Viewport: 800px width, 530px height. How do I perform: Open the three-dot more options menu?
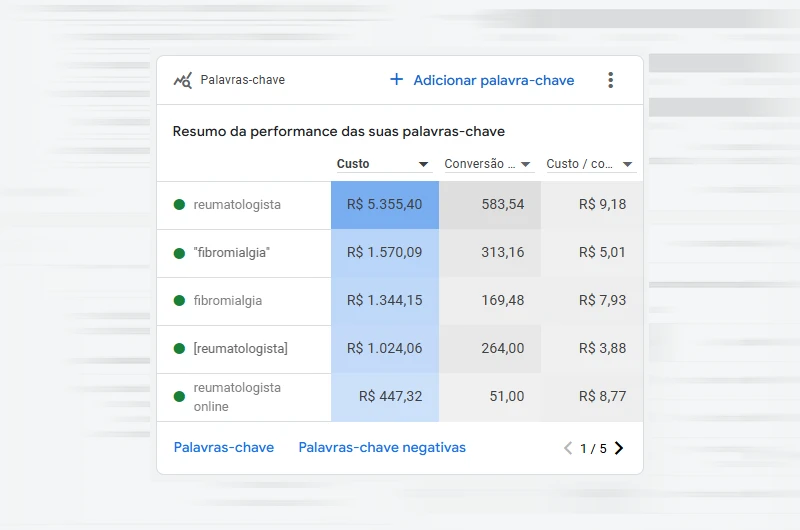point(610,80)
